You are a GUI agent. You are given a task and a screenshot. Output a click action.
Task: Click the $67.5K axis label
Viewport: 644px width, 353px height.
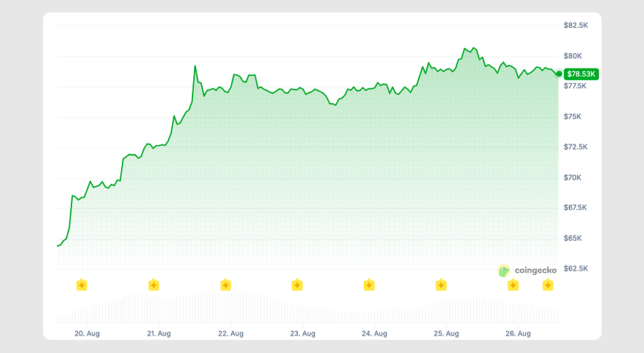[575, 208]
